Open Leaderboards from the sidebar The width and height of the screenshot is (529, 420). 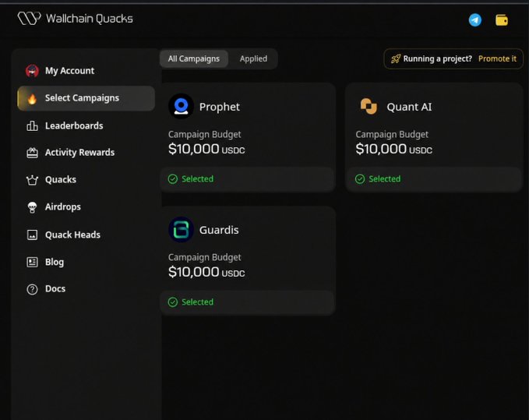click(x=86, y=125)
